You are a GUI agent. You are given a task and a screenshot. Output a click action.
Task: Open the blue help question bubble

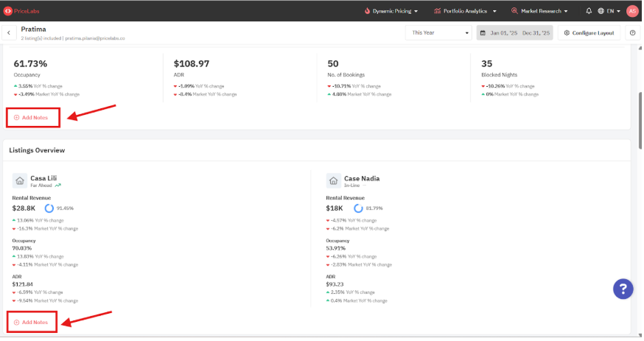click(x=623, y=289)
